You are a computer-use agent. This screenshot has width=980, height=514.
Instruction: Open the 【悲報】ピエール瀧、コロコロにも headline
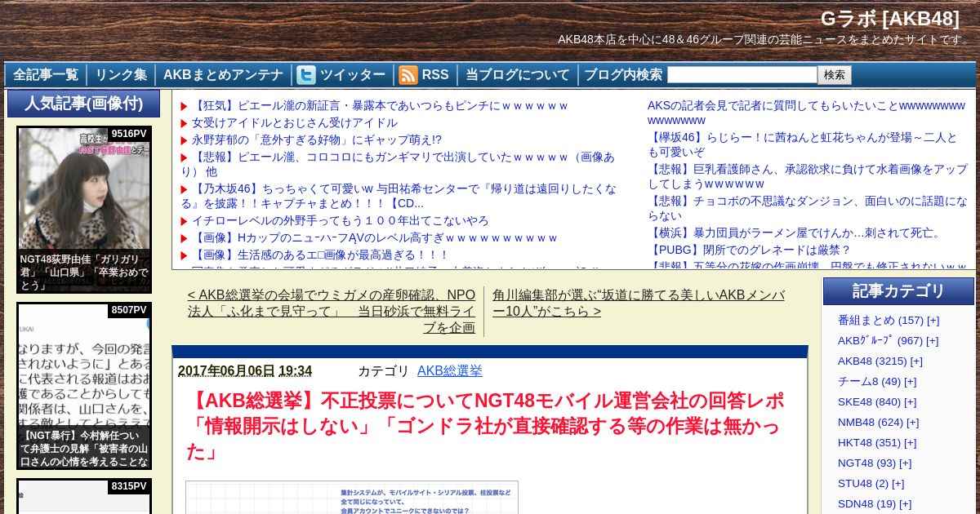pyautogui.click(x=398, y=164)
